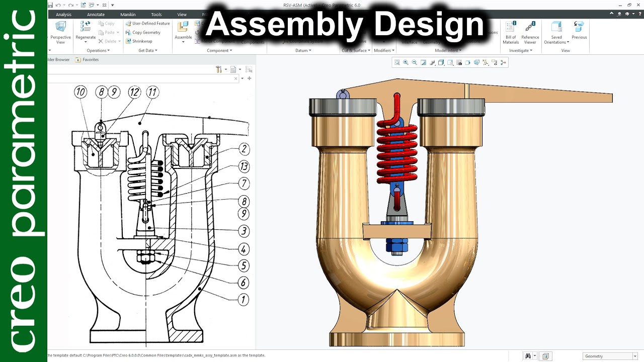Clear the model tree filter field
644x362 pixels.
click(x=235, y=78)
